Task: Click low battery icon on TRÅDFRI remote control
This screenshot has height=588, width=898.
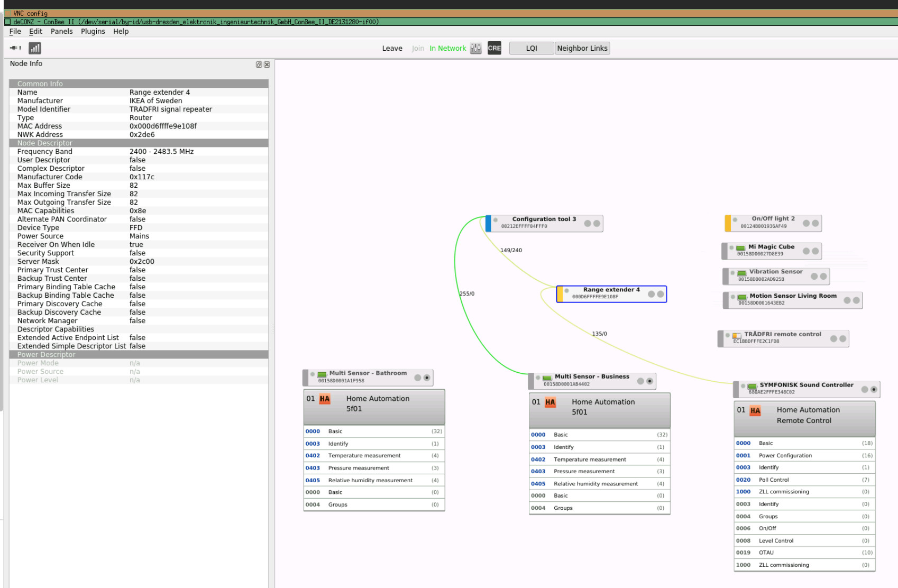Action: 737,336
